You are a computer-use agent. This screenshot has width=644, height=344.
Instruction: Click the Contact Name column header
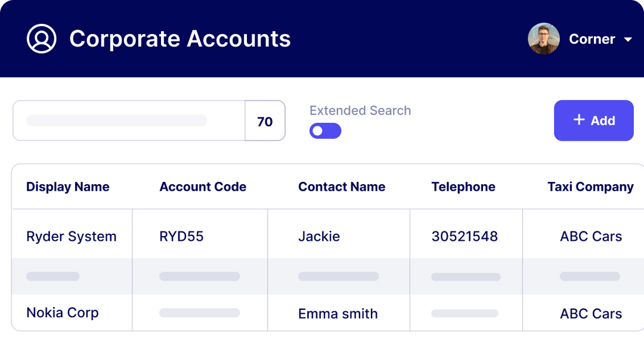click(342, 187)
